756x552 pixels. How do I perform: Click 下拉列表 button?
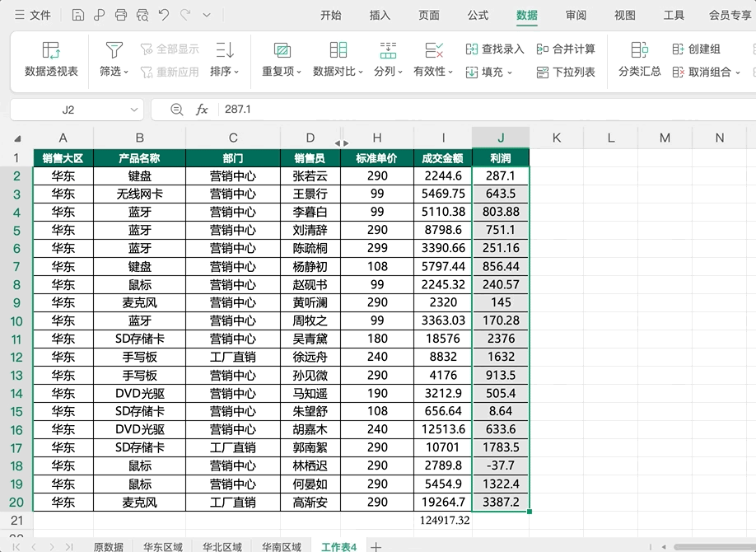[x=566, y=73]
